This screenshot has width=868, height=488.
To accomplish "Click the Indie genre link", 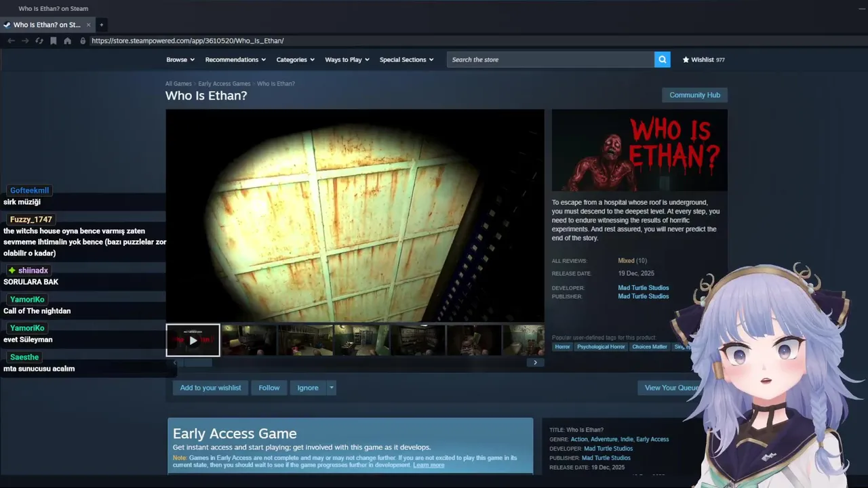I will tap(627, 439).
